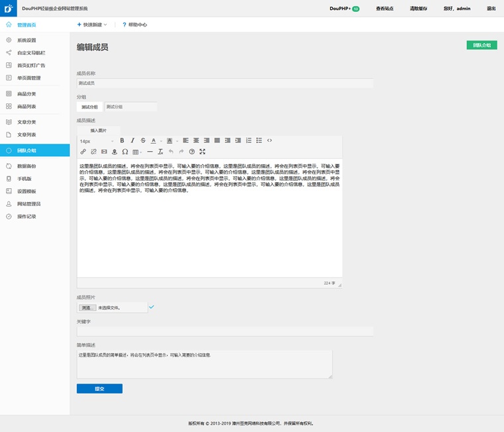Viewport: 504px width, 432px height.
Task: Toggle italic formatting in the editor
Action: [133, 140]
